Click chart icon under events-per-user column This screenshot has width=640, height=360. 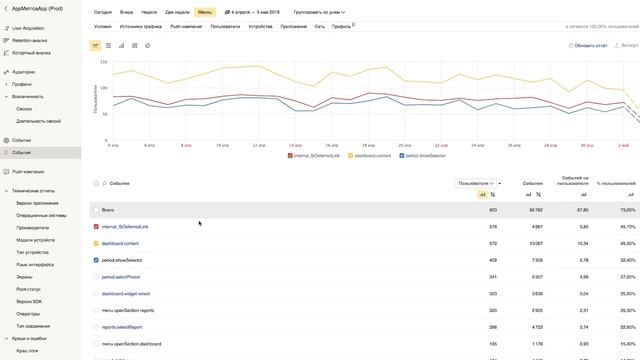pos(584,195)
